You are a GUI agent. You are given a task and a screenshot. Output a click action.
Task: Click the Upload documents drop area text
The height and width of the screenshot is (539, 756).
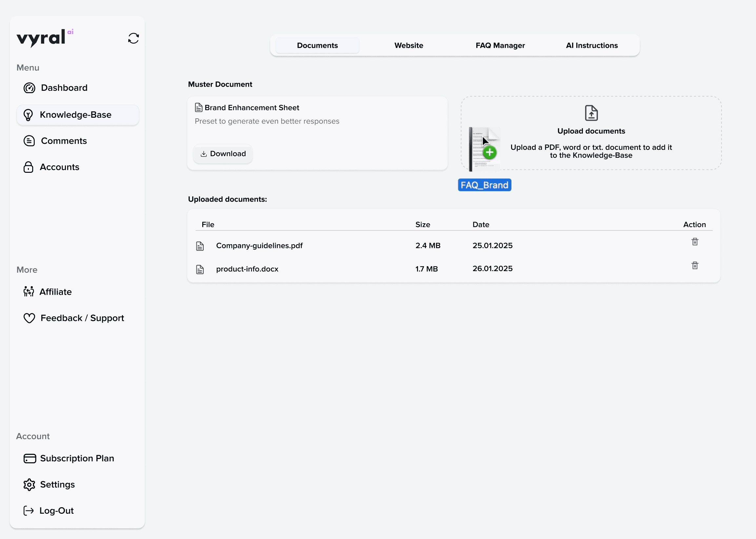click(x=591, y=131)
